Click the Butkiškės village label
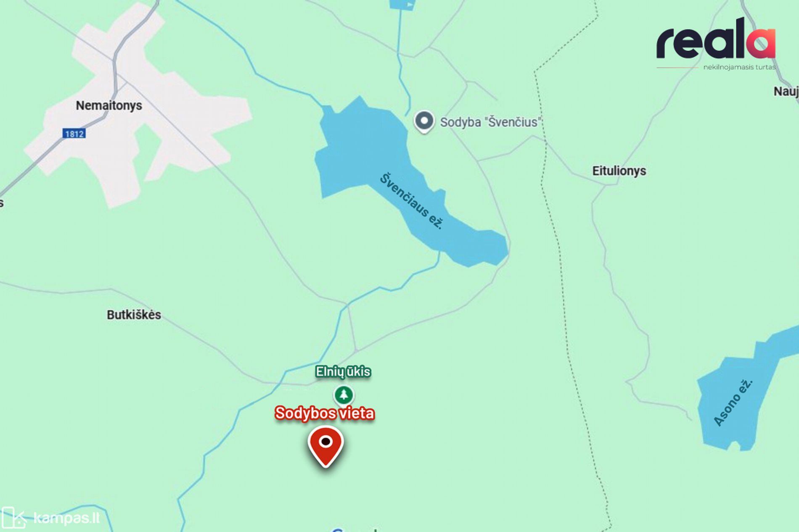The width and height of the screenshot is (799, 532). click(134, 315)
